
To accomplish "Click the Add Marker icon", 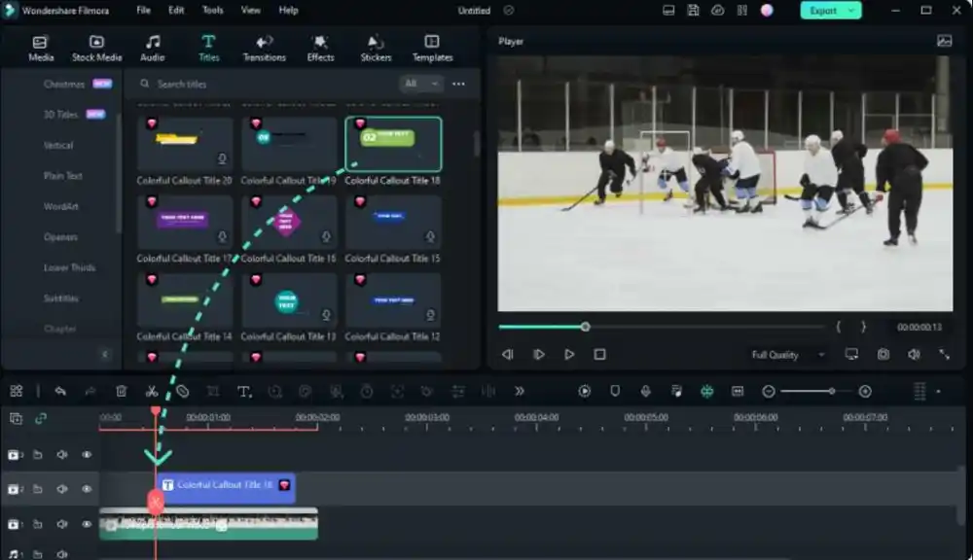I will [x=613, y=391].
